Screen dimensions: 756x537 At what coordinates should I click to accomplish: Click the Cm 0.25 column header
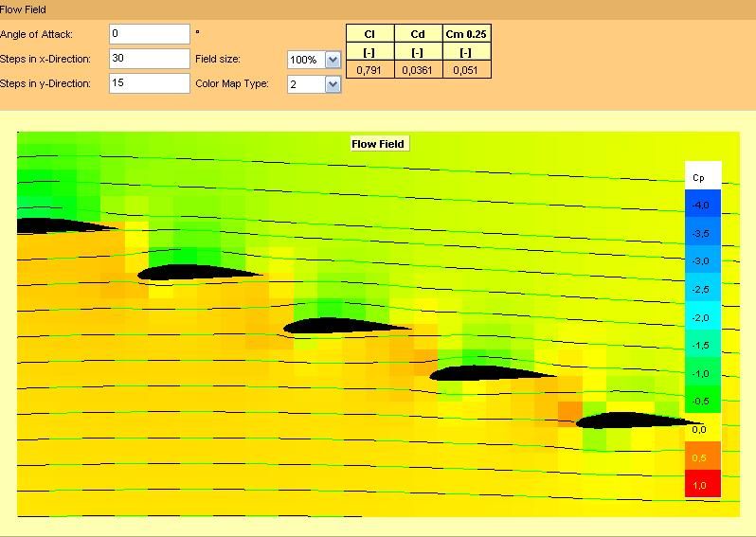(466, 34)
